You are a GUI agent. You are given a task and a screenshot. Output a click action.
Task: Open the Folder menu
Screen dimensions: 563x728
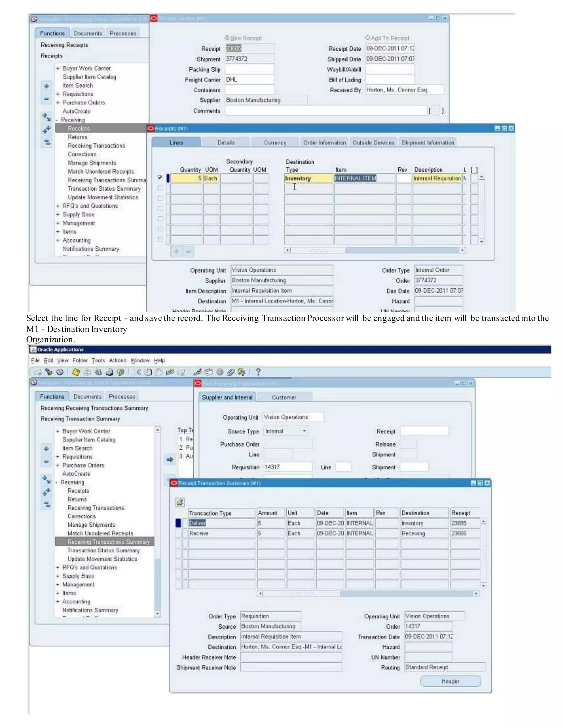point(80,360)
